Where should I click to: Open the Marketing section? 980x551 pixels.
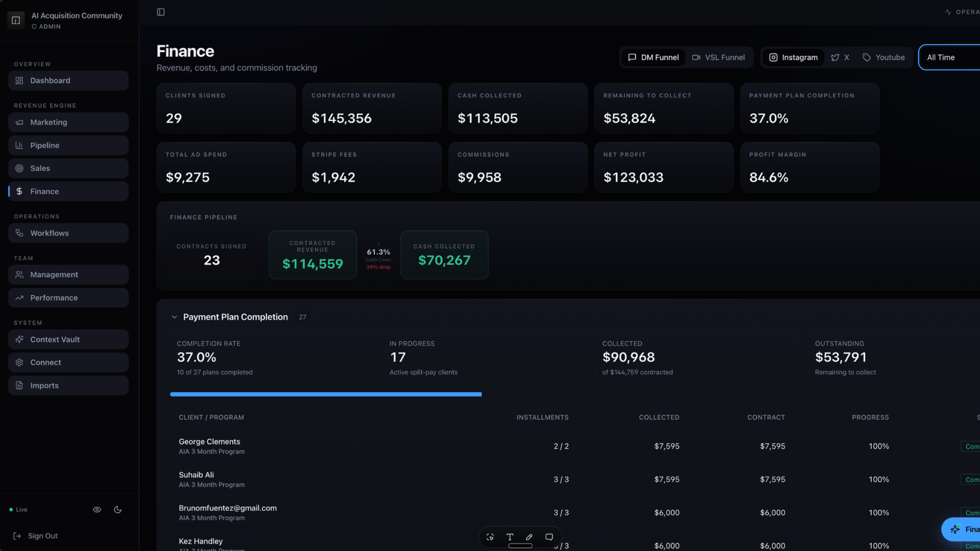pos(68,122)
